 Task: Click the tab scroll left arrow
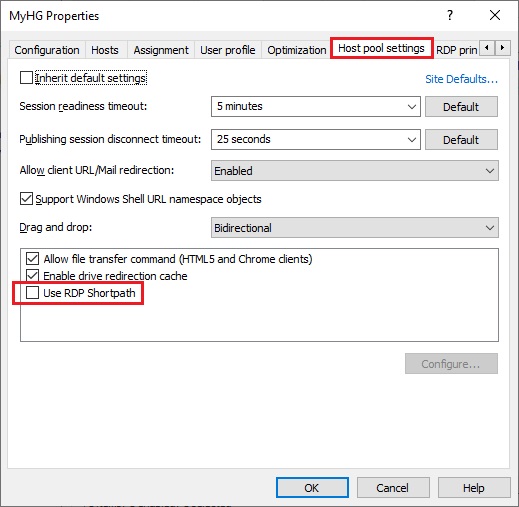[x=487, y=48]
